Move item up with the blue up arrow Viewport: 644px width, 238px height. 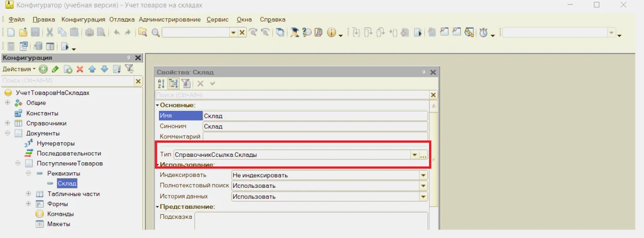(92, 69)
